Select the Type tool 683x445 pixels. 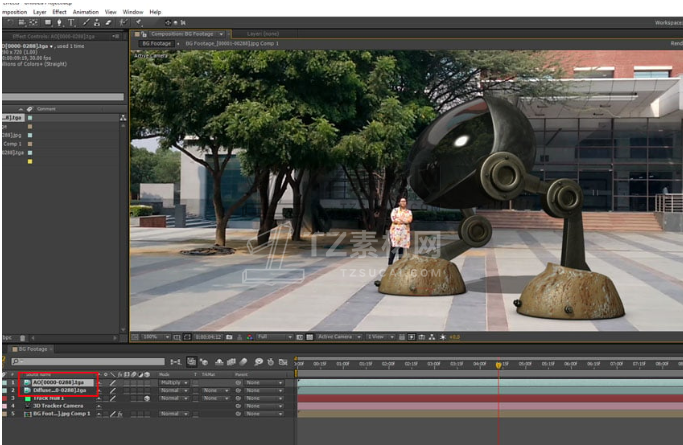[71, 23]
